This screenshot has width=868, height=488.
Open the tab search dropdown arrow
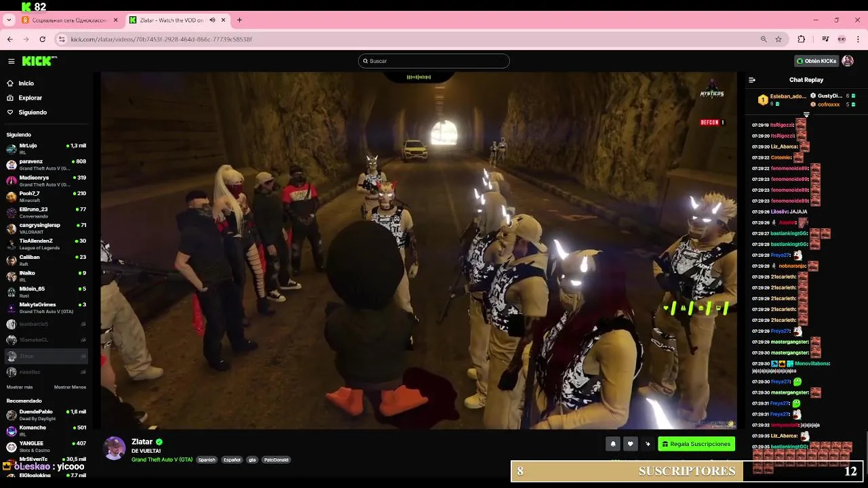click(9, 20)
